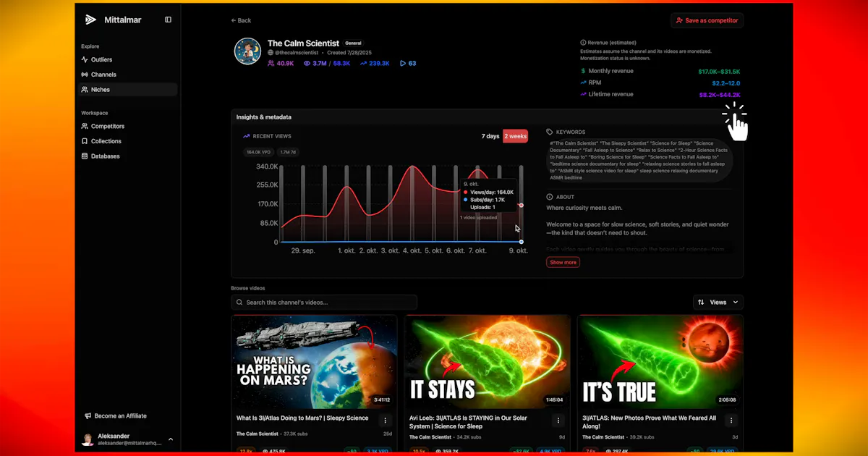868x456 pixels.
Task: Click the Mittalmar logo icon
Action: 90,20
